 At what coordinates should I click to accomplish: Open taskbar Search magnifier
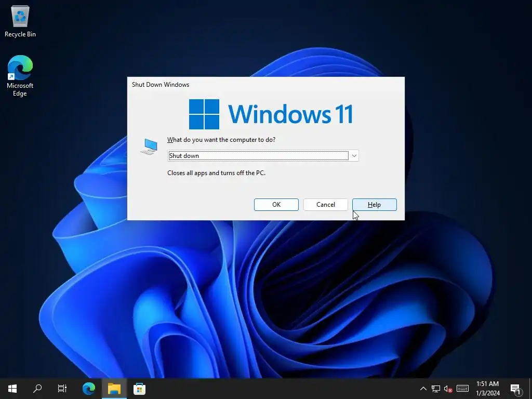tap(37, 389)
